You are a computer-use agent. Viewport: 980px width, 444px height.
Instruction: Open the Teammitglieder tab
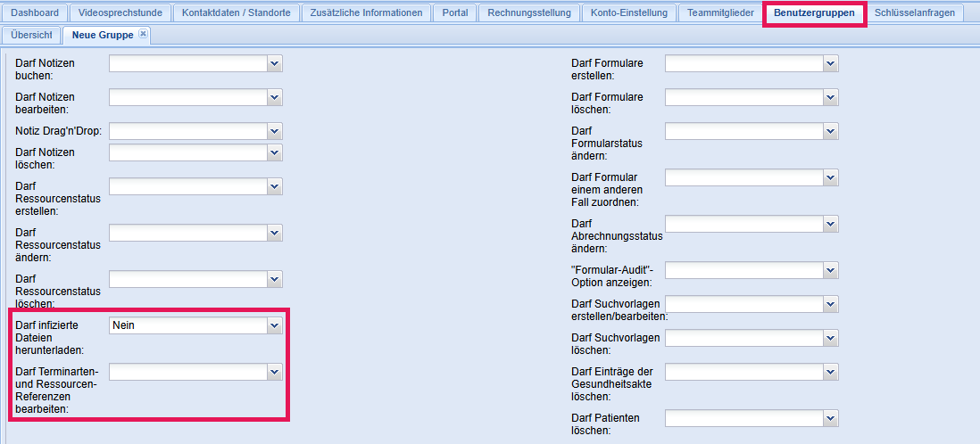720,12
